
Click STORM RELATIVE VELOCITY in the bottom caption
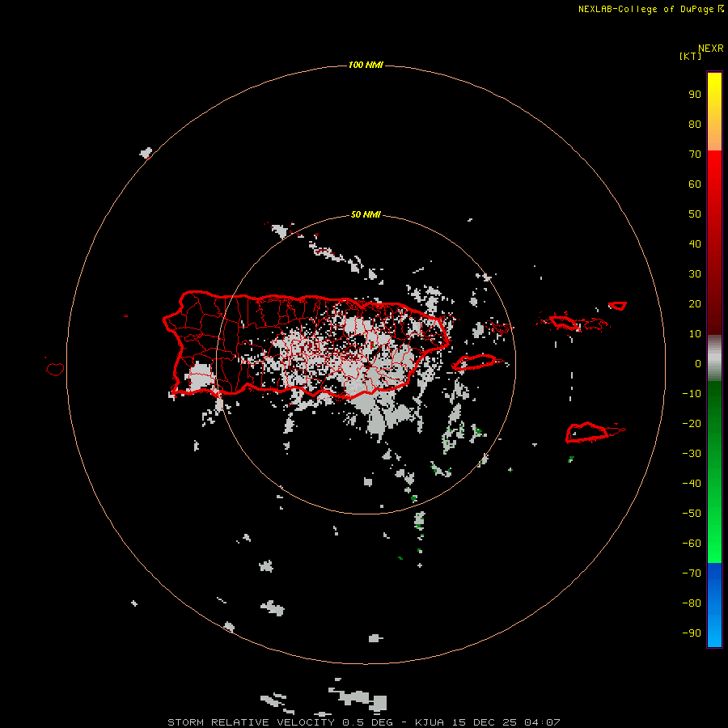[x=251, y=722]
